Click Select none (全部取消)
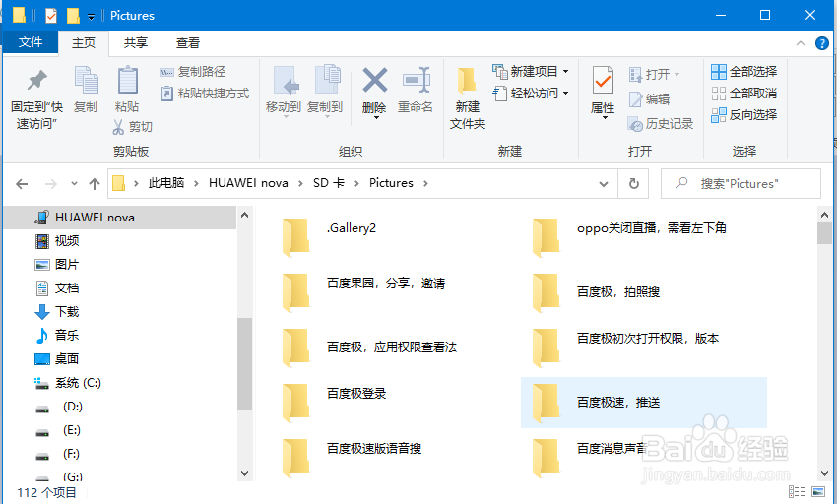This screenshot has height=504, width=837. point(744,93)
